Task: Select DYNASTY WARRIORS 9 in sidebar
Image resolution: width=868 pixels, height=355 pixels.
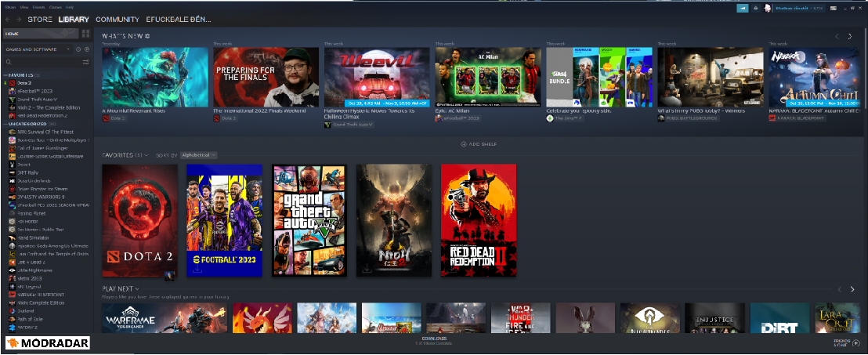Action: (x=41, y=197)
